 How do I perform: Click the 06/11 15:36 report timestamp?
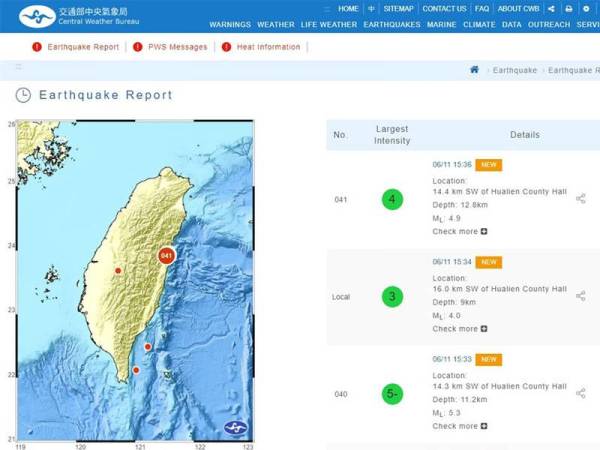pos(452,165)
